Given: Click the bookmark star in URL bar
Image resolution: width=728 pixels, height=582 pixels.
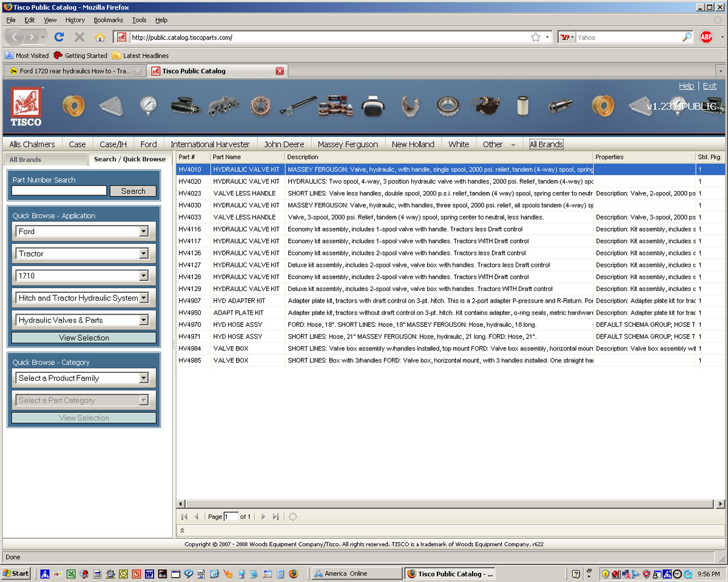Looking at the screenshot, I should [x=536, y=37].
